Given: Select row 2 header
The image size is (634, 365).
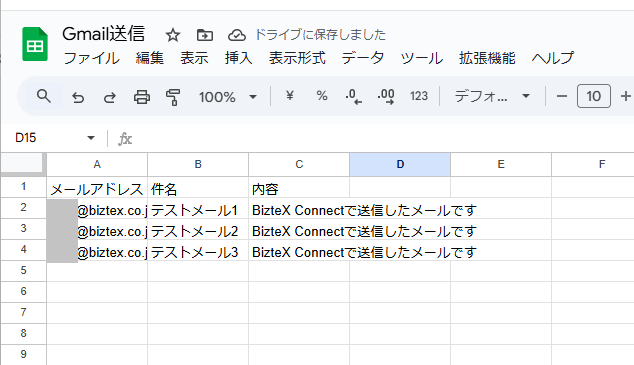Looking at the screenshot, I should coord(23,208).
